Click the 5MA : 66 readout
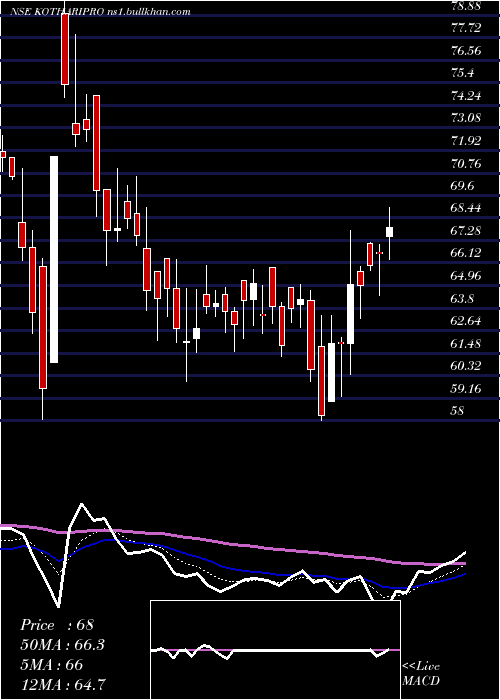The width and height of the screenshot is (500, 700). point(51,665)
